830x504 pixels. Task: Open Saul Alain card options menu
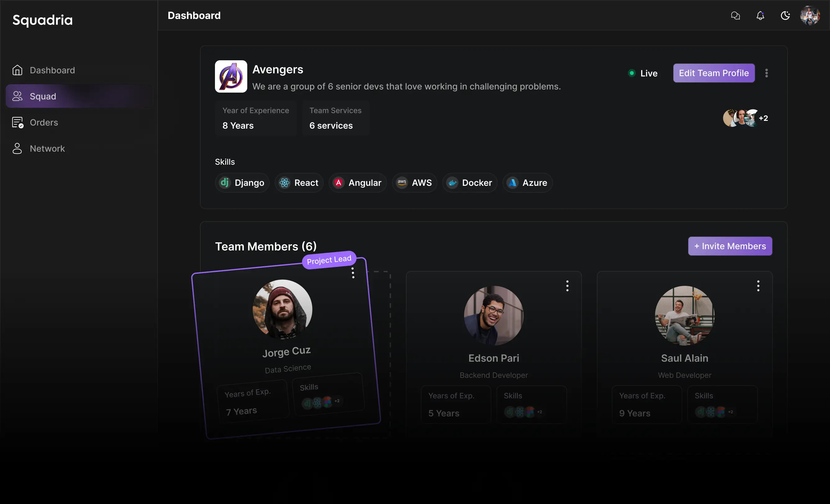point(758,286)
